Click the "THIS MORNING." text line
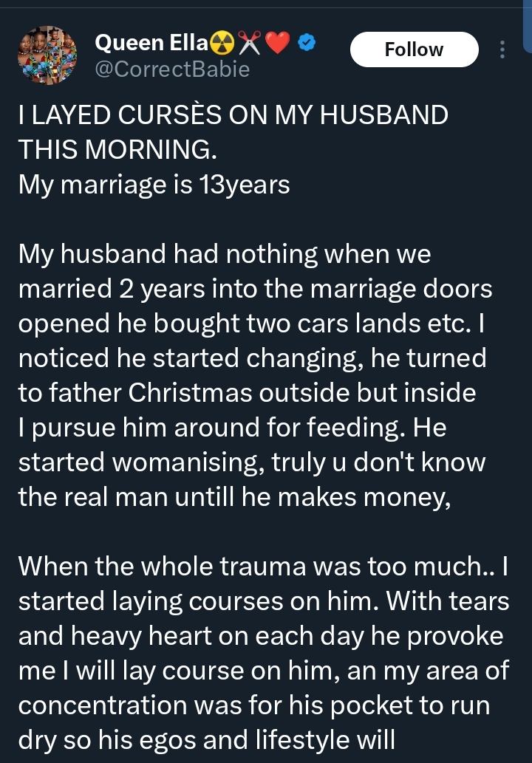Viewport: 532px width, 763px height. (x=118, y=150)
